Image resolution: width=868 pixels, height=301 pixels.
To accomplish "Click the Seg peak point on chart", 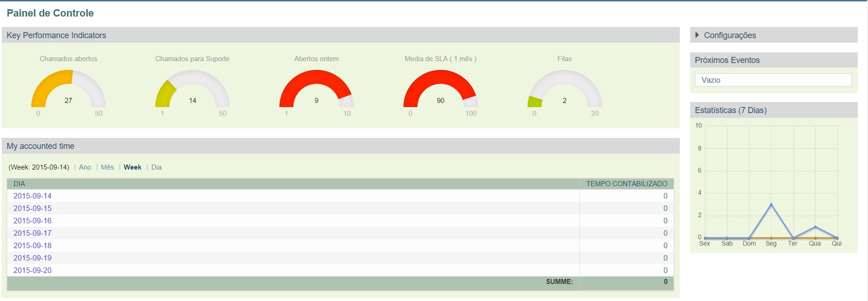I will tap(771, 204).
